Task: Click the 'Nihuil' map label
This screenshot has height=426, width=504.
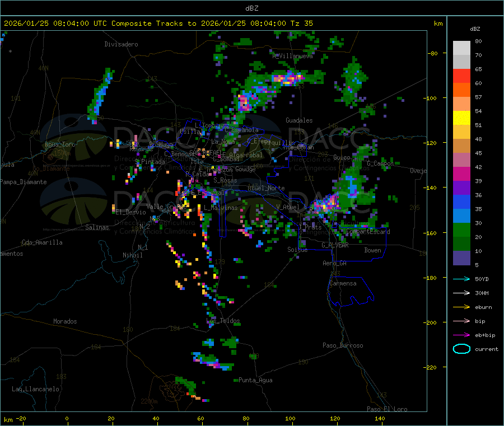Action: click(132, 255)
